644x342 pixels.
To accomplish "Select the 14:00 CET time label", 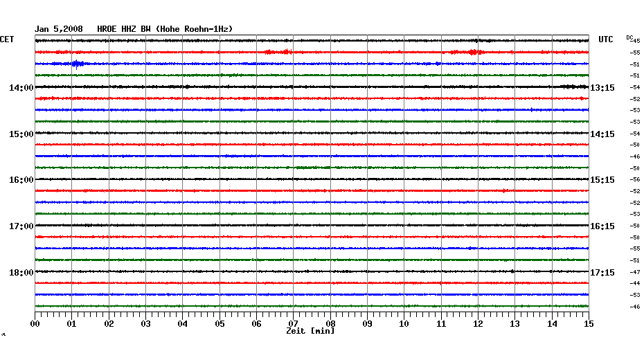I will click(21, 88).
